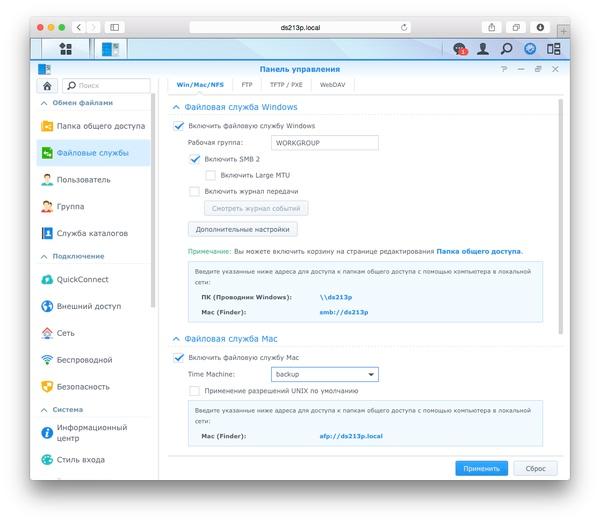Click the main panel vertical scrollbar
This screenshot has width=600, height=523.
click(561, 216)
